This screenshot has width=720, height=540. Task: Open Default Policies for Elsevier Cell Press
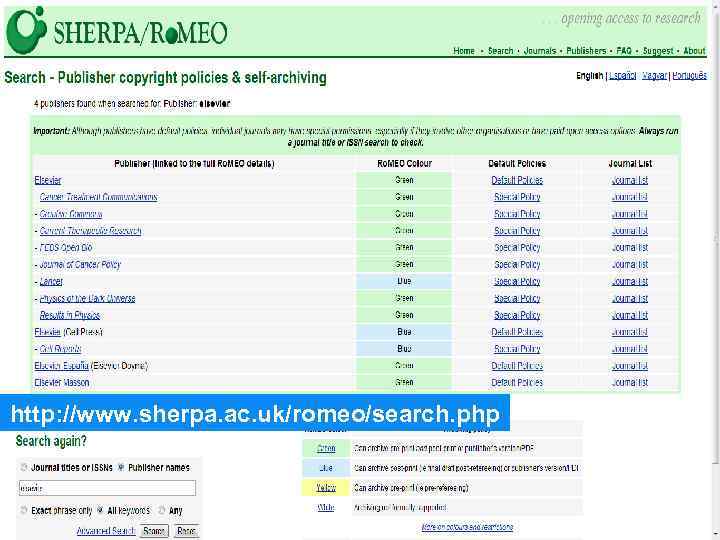pos(517,332)
